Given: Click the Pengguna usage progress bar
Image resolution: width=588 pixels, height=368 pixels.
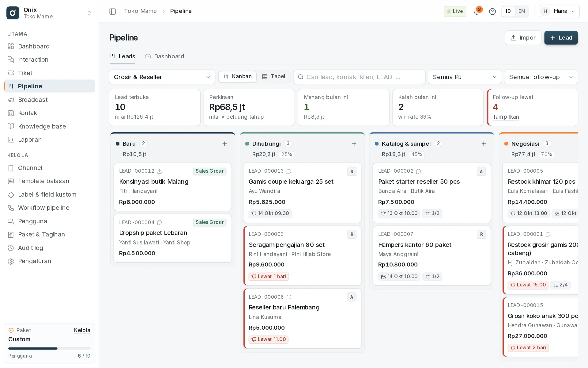Looking at the screenshot, I should [x=49, y=348].
